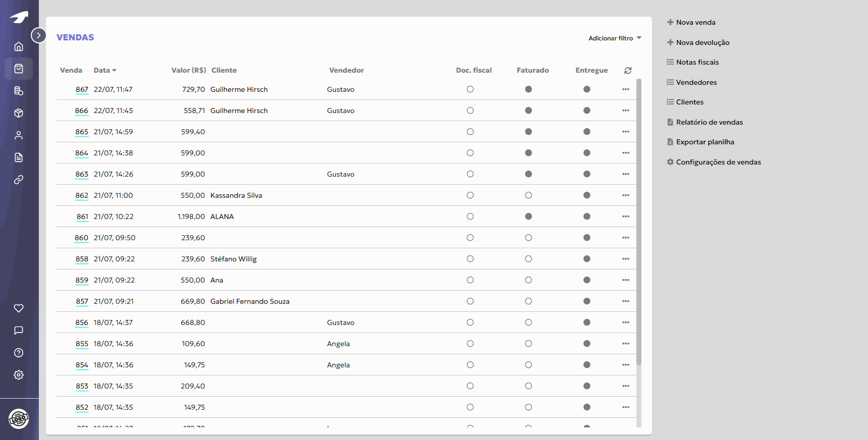Toggle Faturado status for sale 862
The height and width of the screenshot is (440, 868).
pos(528,195)
